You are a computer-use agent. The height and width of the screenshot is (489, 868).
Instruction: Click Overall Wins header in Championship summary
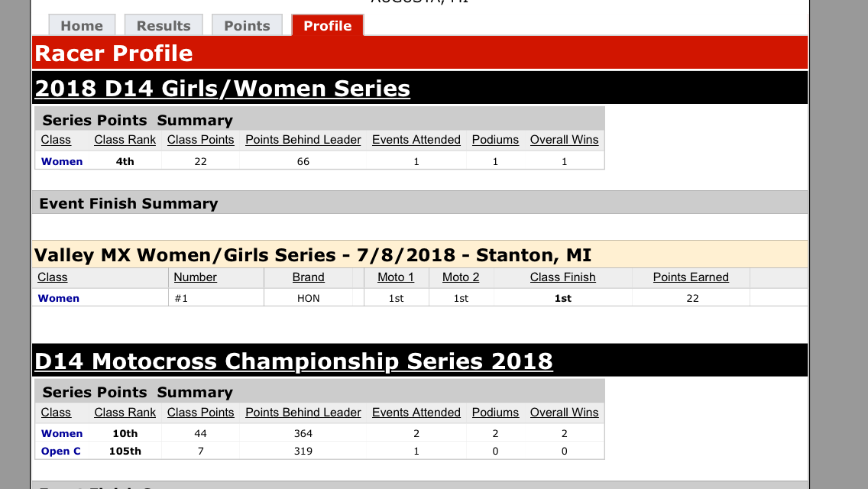click(x=564, y=413)
